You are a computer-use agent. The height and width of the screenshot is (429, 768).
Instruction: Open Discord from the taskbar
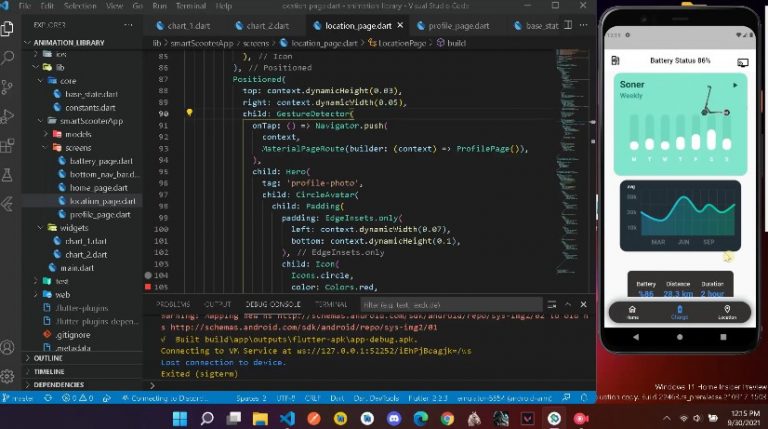coord(394,419)
